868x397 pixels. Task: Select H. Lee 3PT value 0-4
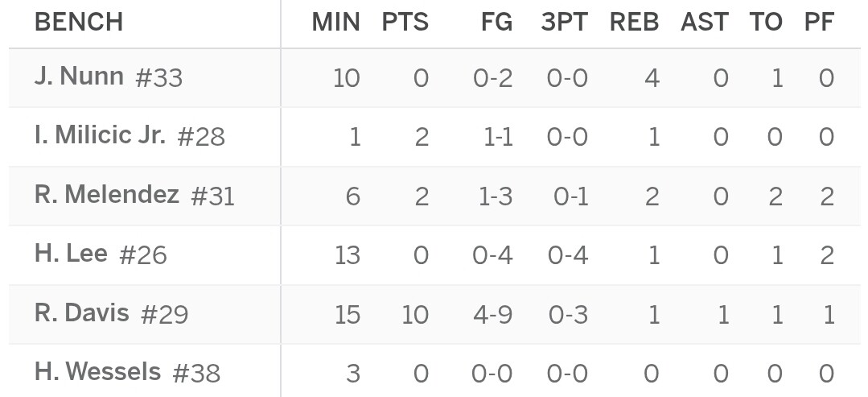[x=567, y=255]
